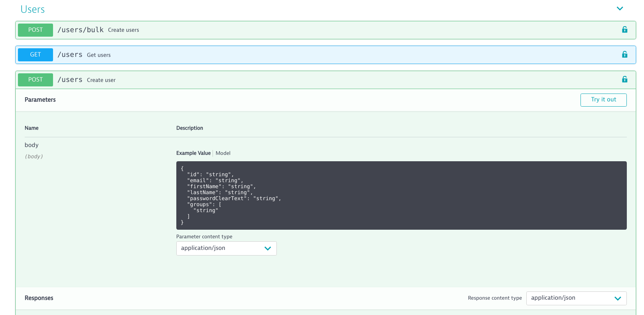The image size is (644, 315).
Task: Click the lock icon on Create user row
Action: (x=624, y=79)
